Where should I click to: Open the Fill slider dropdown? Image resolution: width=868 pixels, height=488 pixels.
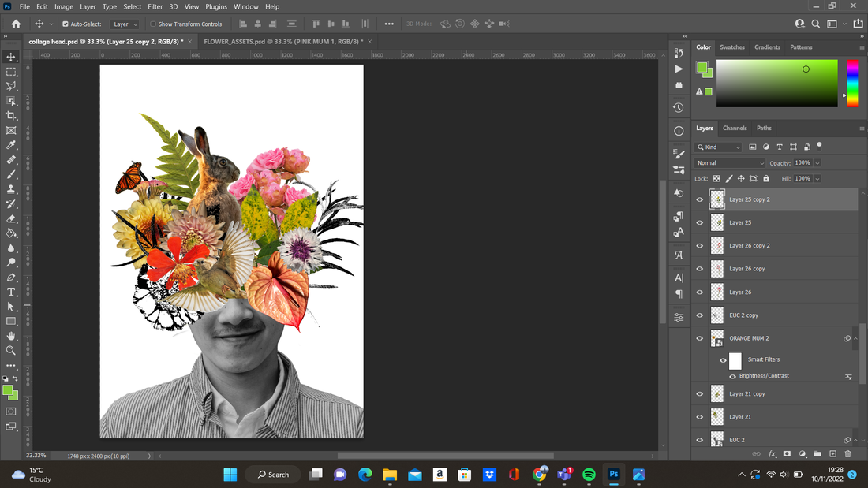[817, 179]
